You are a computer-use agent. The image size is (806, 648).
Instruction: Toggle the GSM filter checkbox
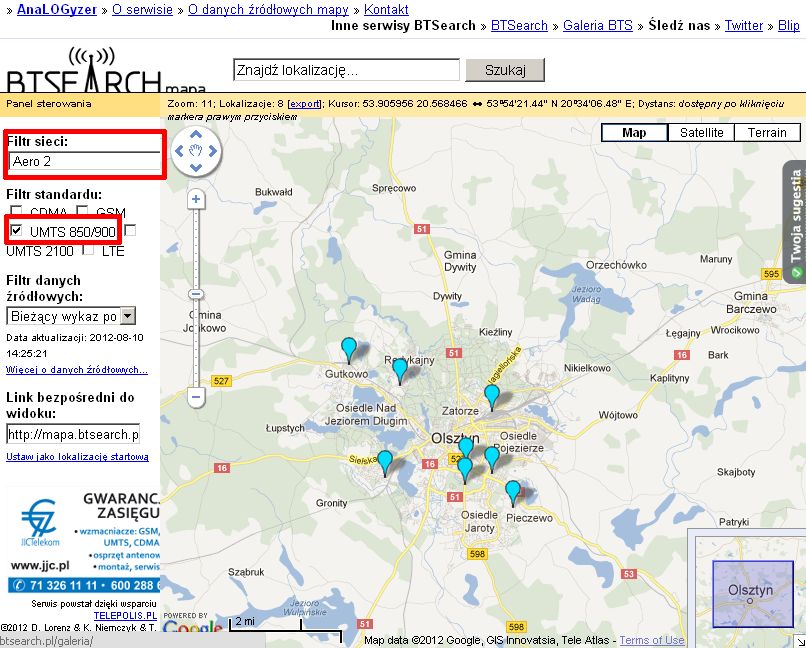[x=82, y=211]
